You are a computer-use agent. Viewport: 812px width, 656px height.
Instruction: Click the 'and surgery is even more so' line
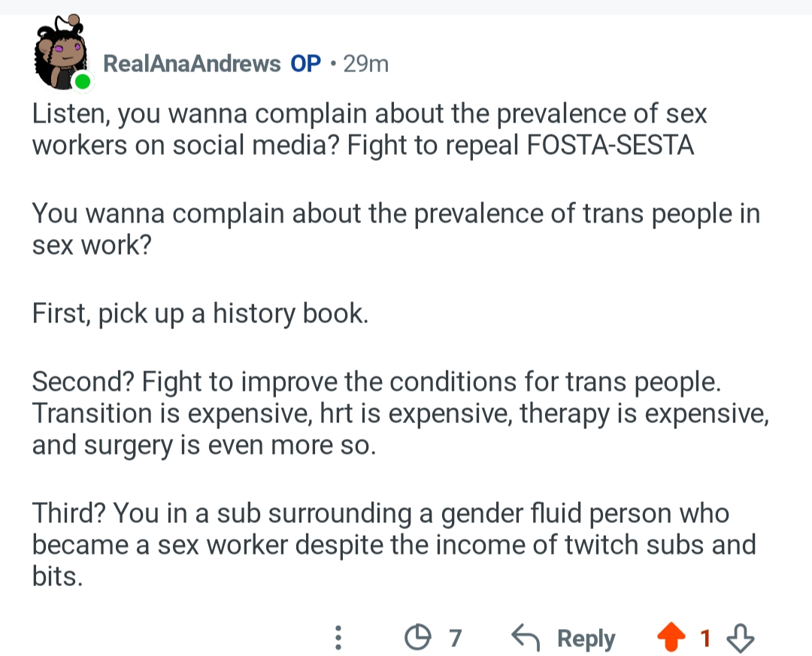203,446
